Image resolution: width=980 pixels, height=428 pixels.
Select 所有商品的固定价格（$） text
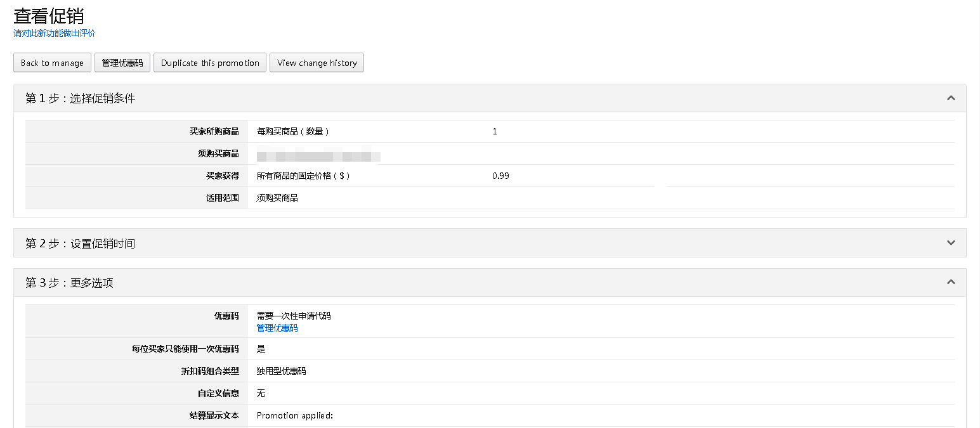tap(303, 176)
